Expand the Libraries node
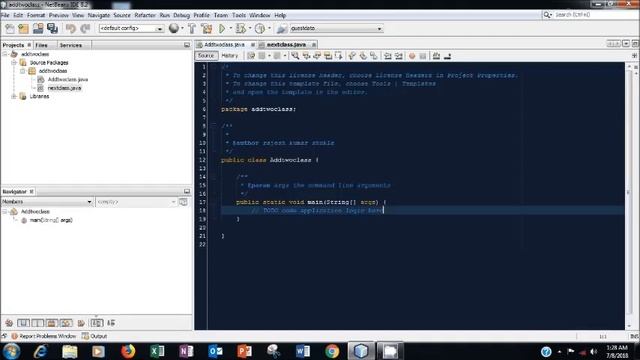This screenshot has width=640, height=360. pos(14,96)
